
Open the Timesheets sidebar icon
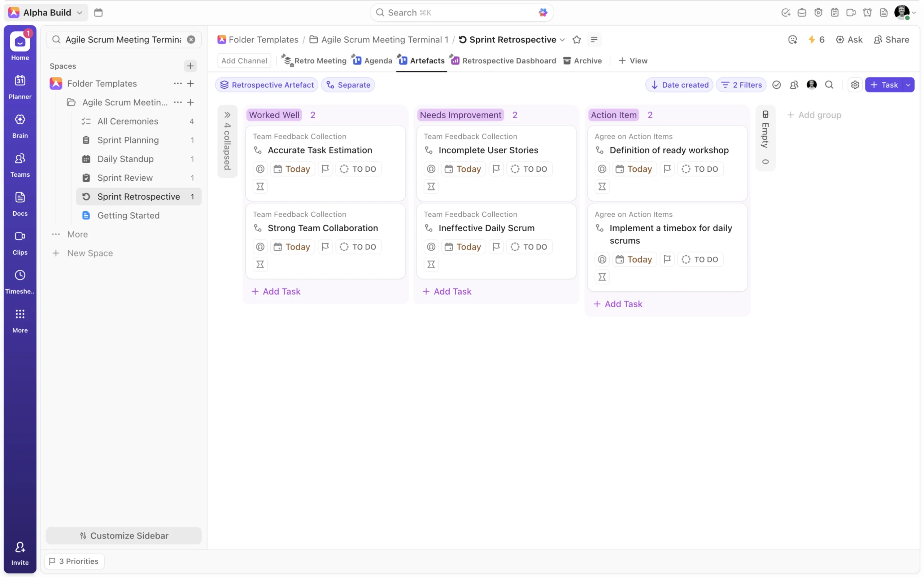pos(20,281)
